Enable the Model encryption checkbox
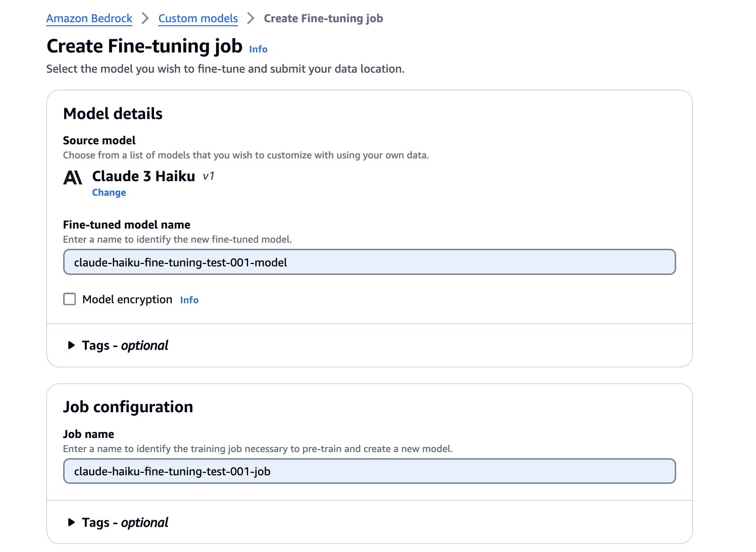756x552 pixels. click(70, 299)
